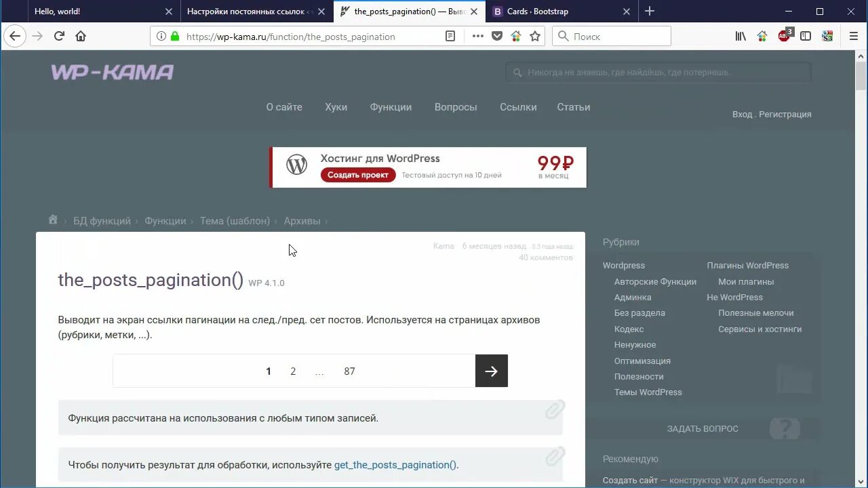Go back to the previous page
This screenshot has height=488, width=868.
tap(15, 36)
